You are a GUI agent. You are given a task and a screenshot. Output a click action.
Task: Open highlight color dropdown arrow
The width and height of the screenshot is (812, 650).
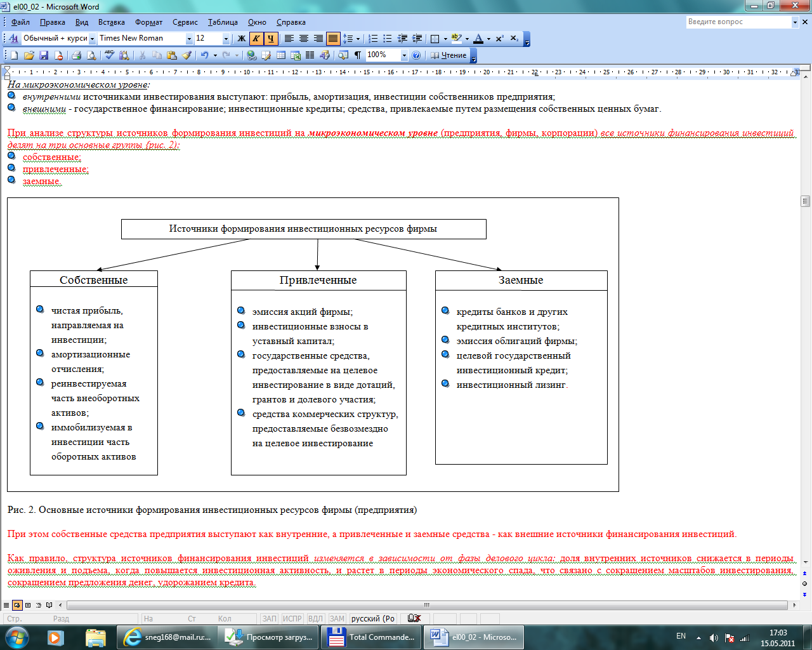coord(468,39)
